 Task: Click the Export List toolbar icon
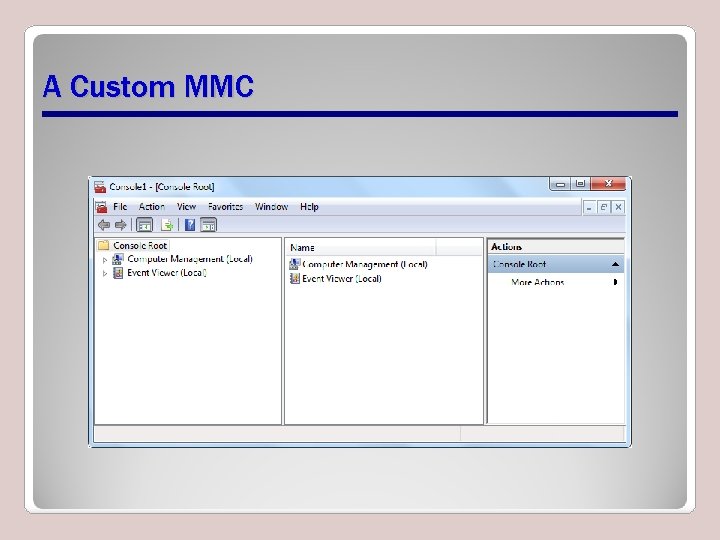point(167,225)
